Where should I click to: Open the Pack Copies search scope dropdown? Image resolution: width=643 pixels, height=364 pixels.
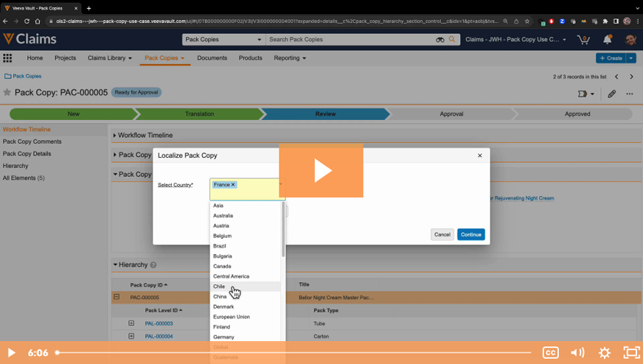(x=223, y=39)
